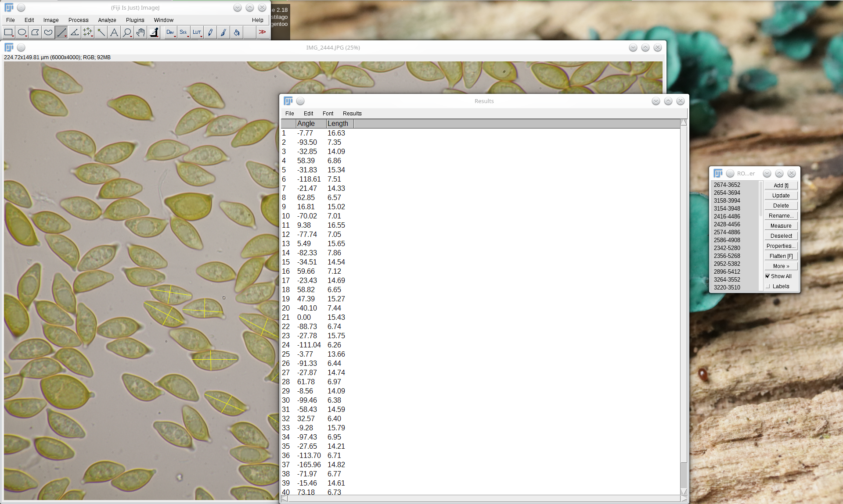
Task: Open the Analyze menu
Action: (x=107, y=20)
